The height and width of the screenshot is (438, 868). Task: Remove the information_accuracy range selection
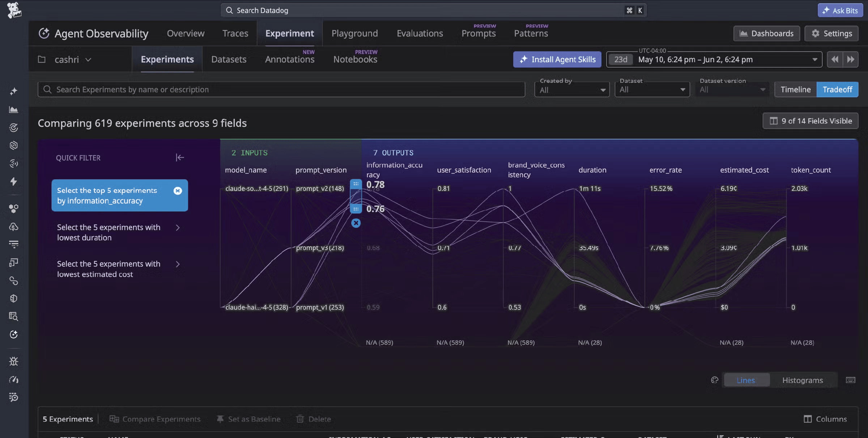[356, 223]
